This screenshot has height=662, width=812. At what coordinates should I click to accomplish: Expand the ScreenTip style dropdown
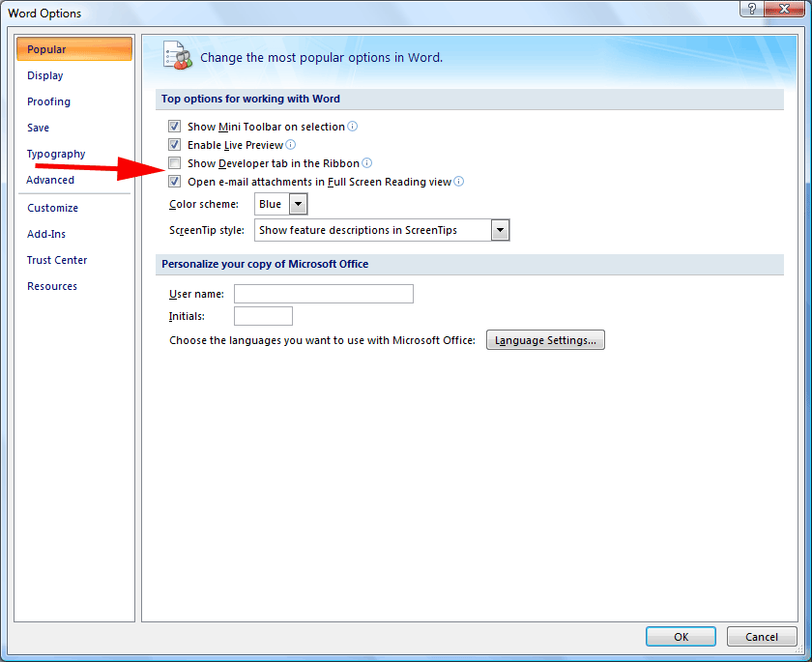[x=500, y=230]
